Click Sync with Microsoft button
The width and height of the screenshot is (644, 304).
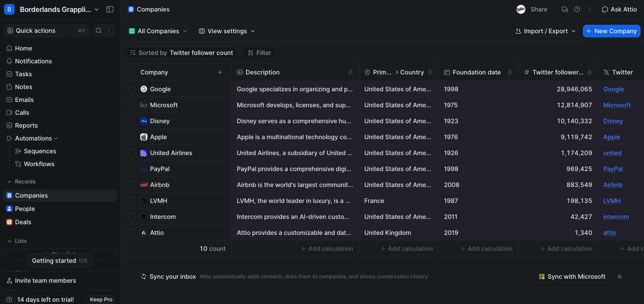572,277
